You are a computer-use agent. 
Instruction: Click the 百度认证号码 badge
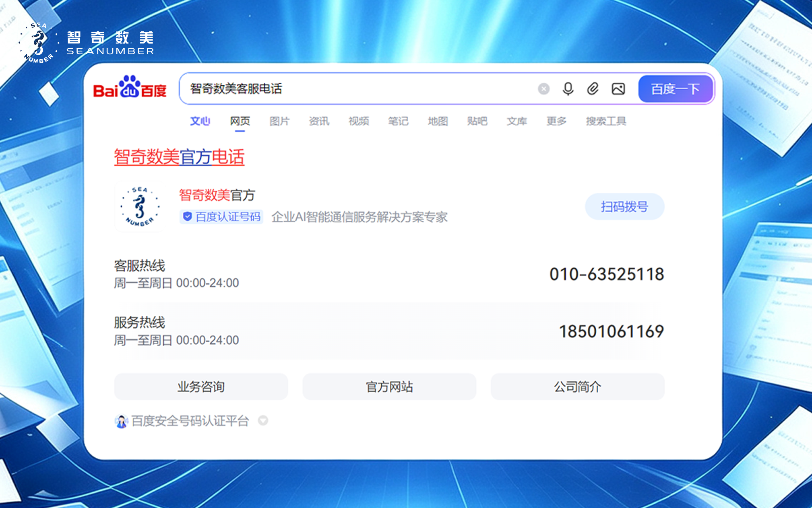coord(221,217)
